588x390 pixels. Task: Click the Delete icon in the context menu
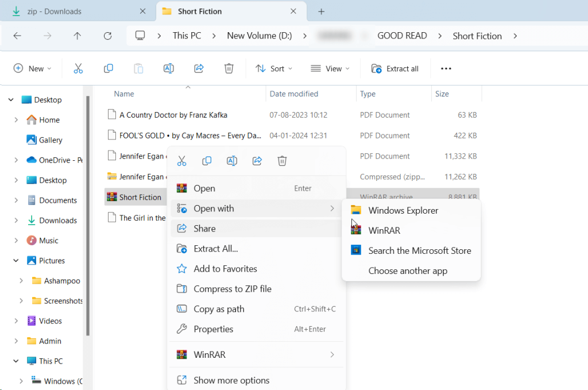[x=282, y=161]
